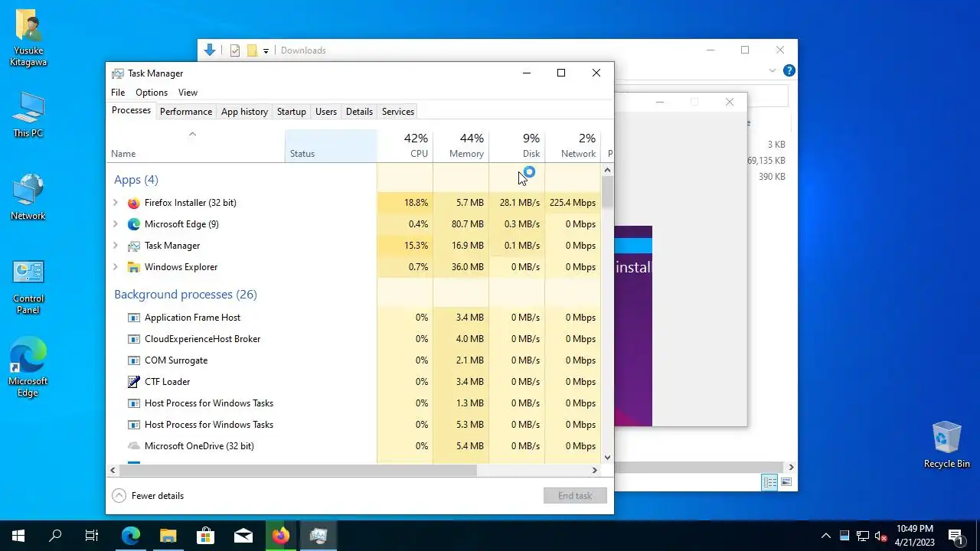The height and width of the screenshot is (551, 980).
Task: Open File Explorer from the taskbar
Action: pos(168,536)
